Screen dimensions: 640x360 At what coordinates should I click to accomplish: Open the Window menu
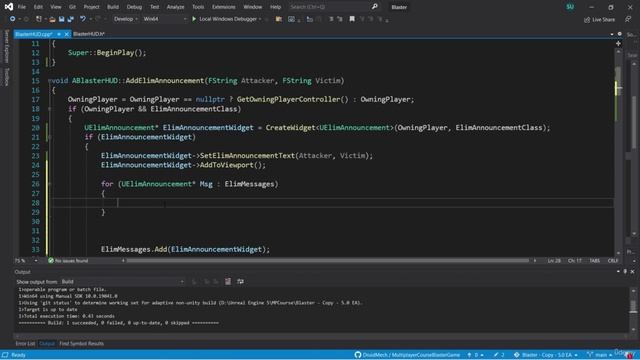point(253,7)
